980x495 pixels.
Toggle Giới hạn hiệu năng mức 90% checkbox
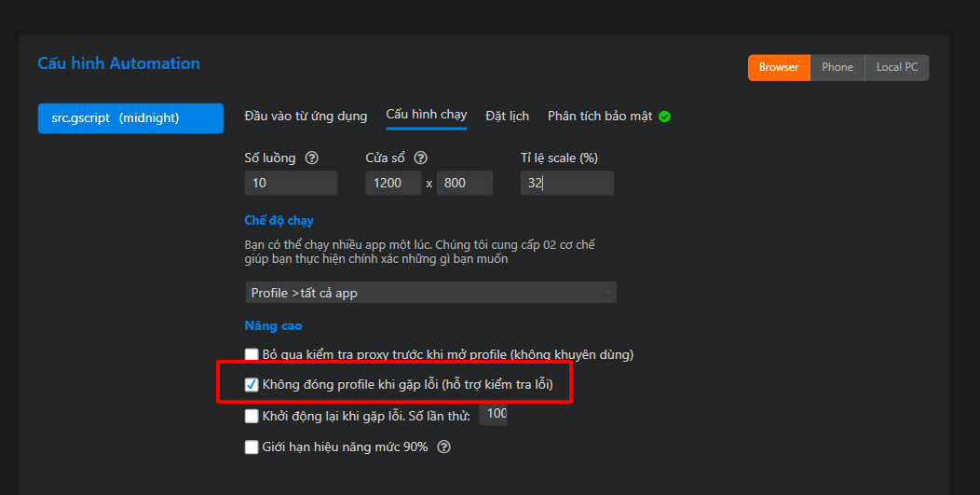(x=252, y=447)
